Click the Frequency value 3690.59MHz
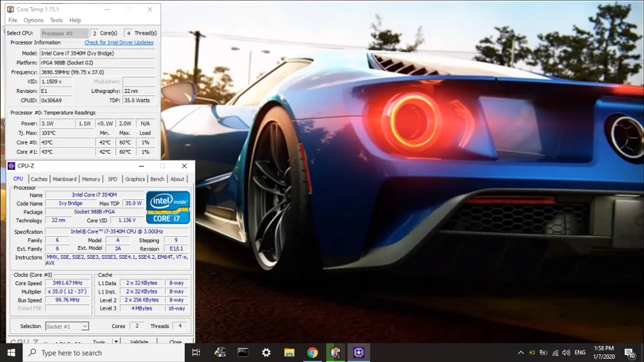The height and width of the screenshot is (362, 644). coord(97,72)
